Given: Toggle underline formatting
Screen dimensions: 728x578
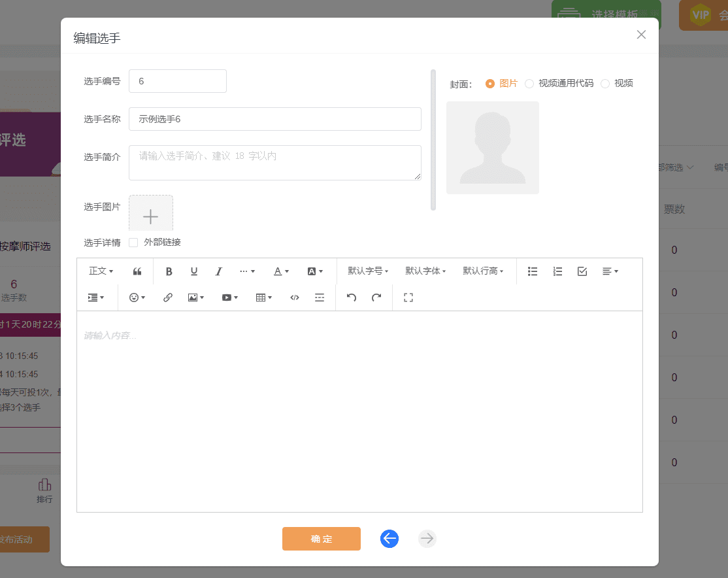Looking at the screenshot, I should tap(193, 271).
